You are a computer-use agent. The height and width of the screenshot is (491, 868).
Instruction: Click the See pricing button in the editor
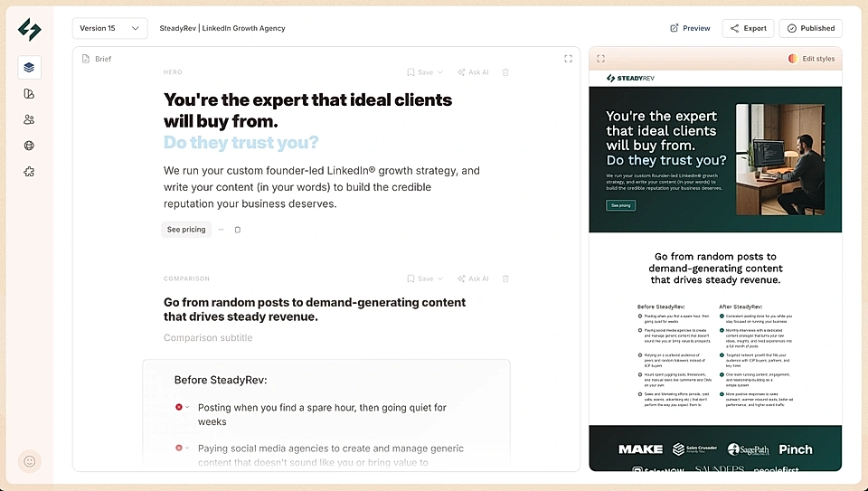click(x=186, y=229)
